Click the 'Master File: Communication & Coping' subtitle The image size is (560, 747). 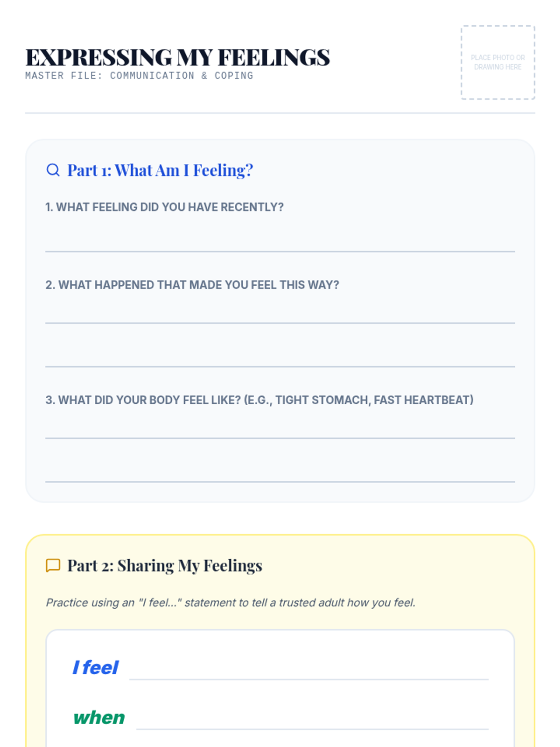pos(139,76)
